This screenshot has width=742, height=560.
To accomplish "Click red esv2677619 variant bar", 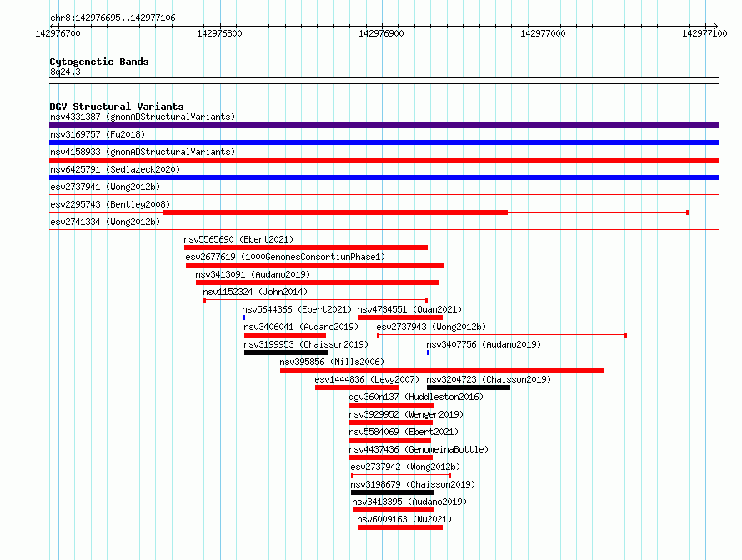I will coord(315,265).
